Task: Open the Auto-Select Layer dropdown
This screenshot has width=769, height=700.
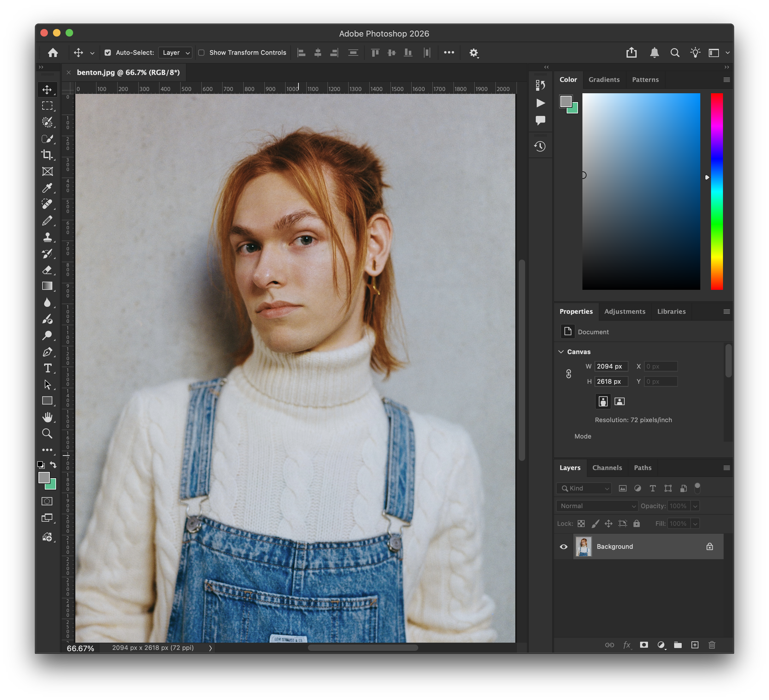Action: (176, 53)
